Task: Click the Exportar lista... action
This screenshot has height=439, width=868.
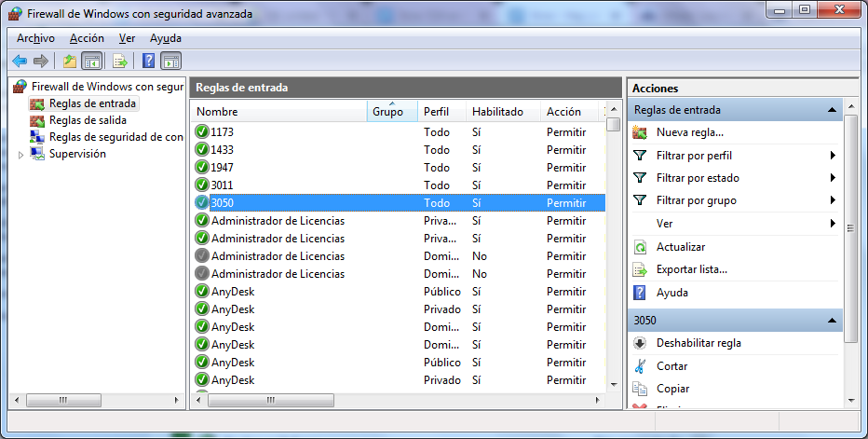Action: pos(692,270)
